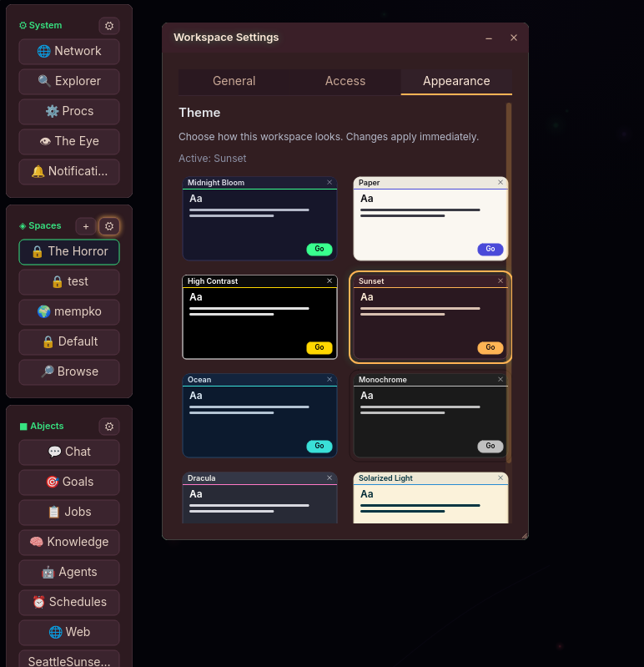Add a new space with plus button

[x=86, y=226]
